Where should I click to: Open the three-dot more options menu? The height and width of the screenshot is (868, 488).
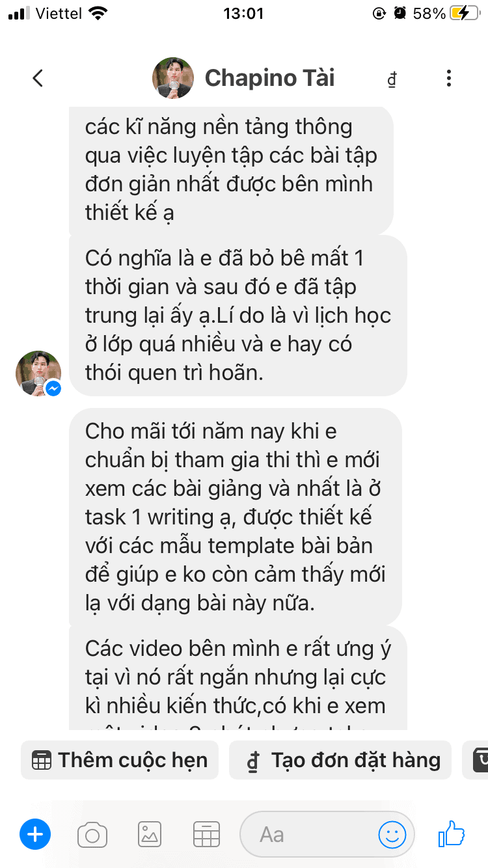pyautogui.click(x=449, y=79)
